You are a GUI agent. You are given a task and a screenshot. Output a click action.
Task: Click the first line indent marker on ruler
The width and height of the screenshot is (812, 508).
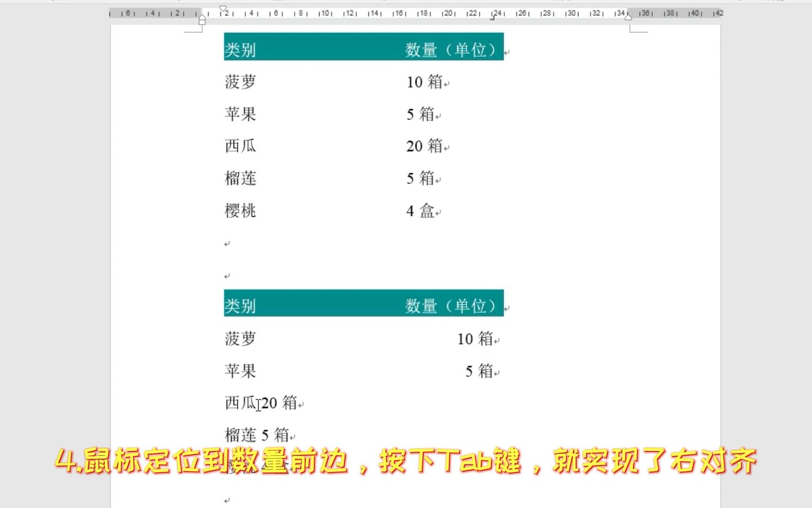[223, 8]
